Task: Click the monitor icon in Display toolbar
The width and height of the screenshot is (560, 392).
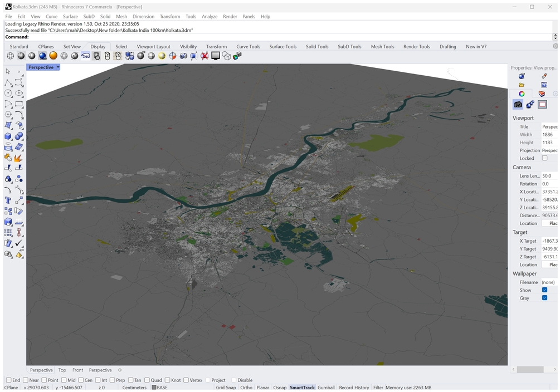Action: click(216, 56)
